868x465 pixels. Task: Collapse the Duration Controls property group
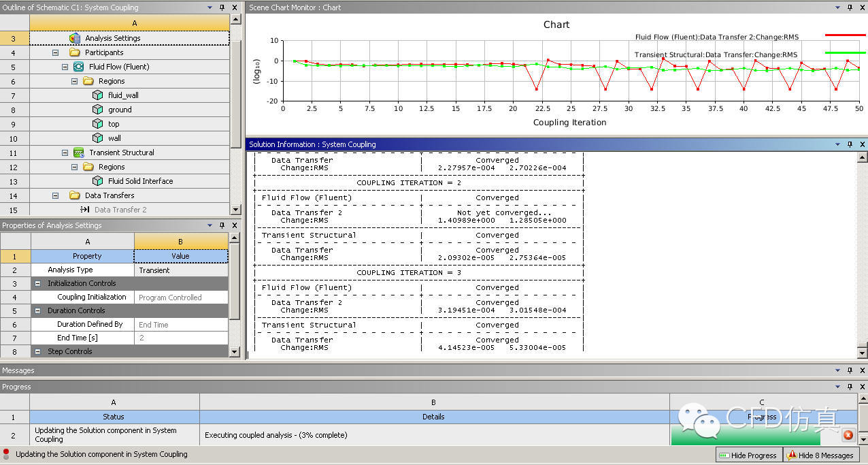38,310
